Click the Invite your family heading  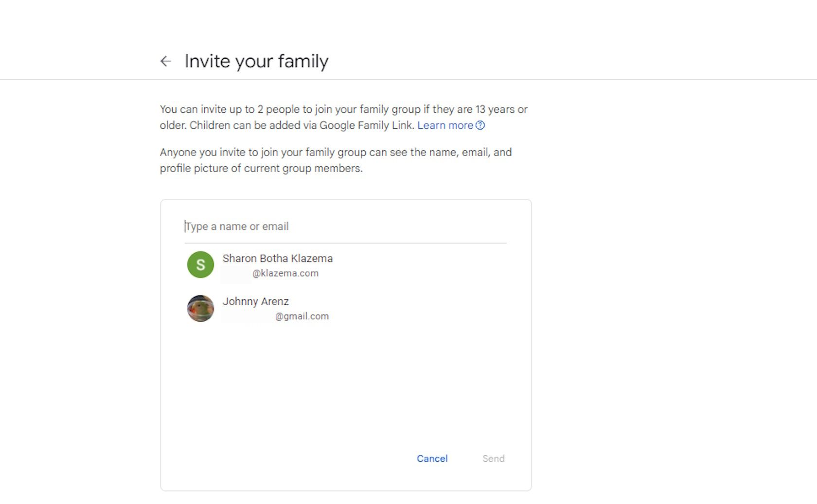256,61
